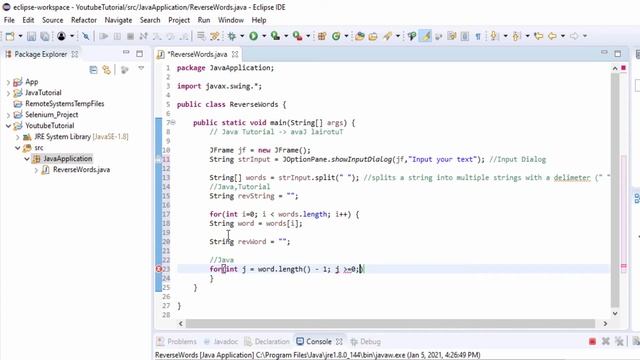
Task: Open the New wizard dropdown arrow
Action: tap(20, 36)
